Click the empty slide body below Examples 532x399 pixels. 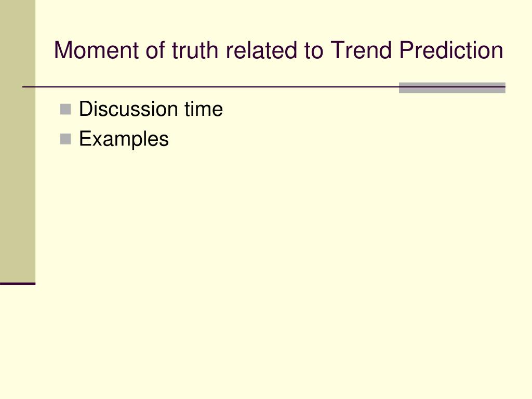pos(271,255)
